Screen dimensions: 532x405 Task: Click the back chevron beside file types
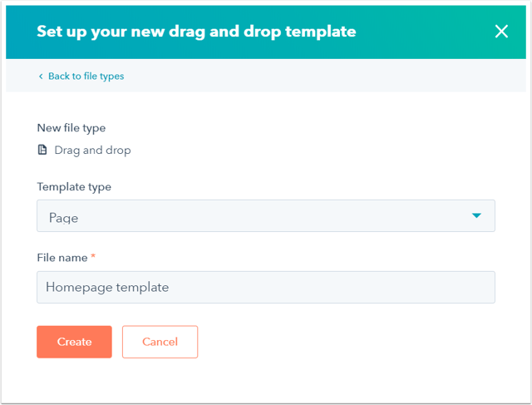(x=41, y=77)
